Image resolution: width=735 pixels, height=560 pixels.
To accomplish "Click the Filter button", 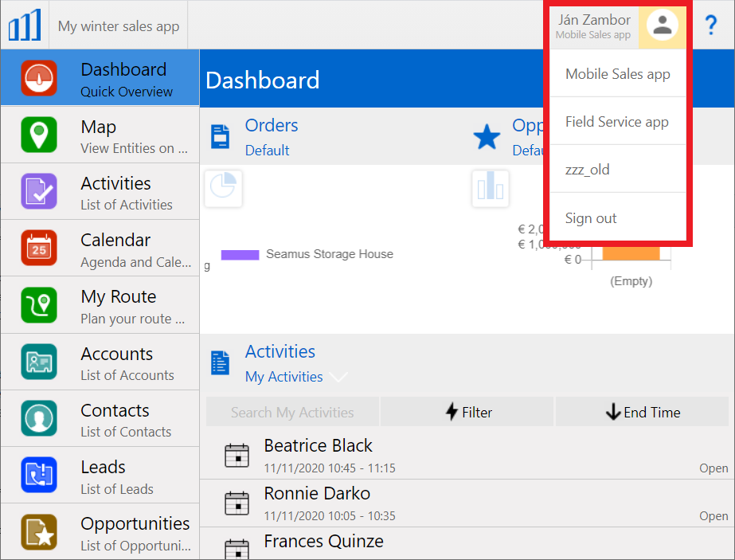I will (x=467, y=412).
